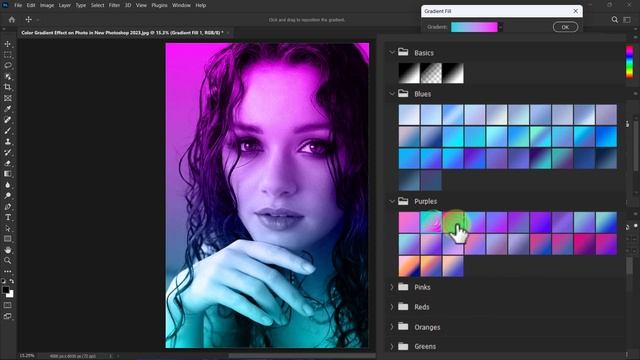Image resolution: width=640 pixels, height=360 pixels.
Task: Open the Edit Toolbar three-dots menu
Action: point(7,271)
